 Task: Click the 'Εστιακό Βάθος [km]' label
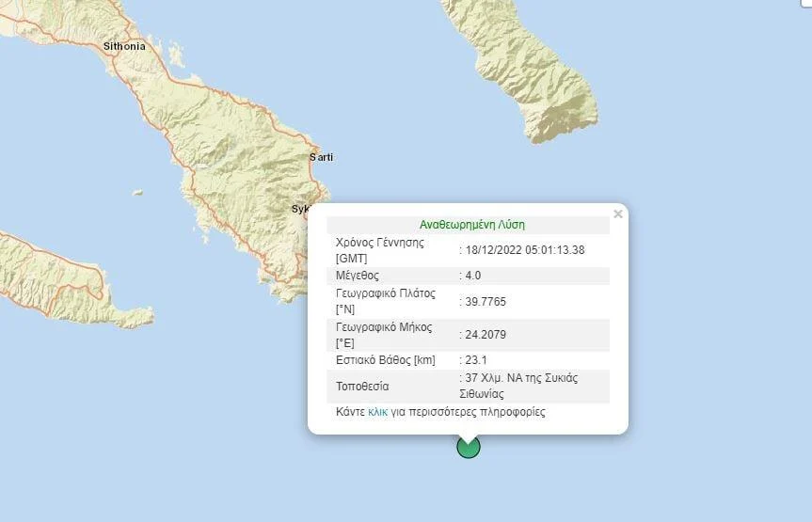[384, 360]
